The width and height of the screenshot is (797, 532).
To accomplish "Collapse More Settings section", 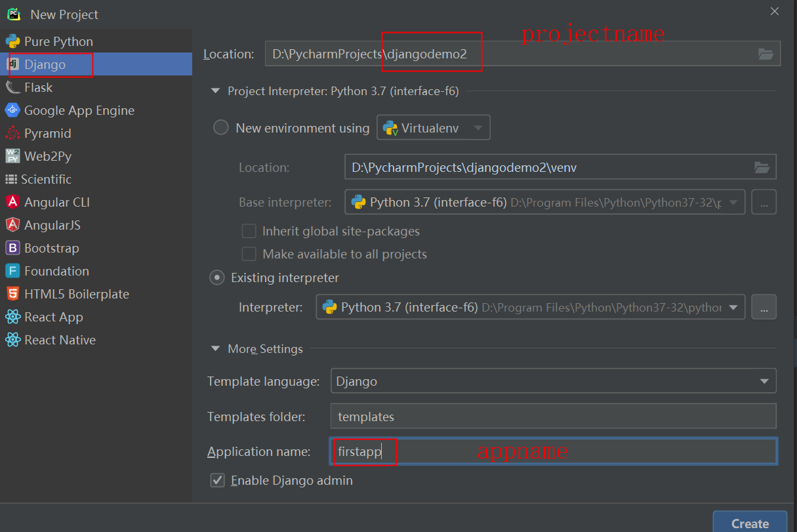I will pos(215,349).
